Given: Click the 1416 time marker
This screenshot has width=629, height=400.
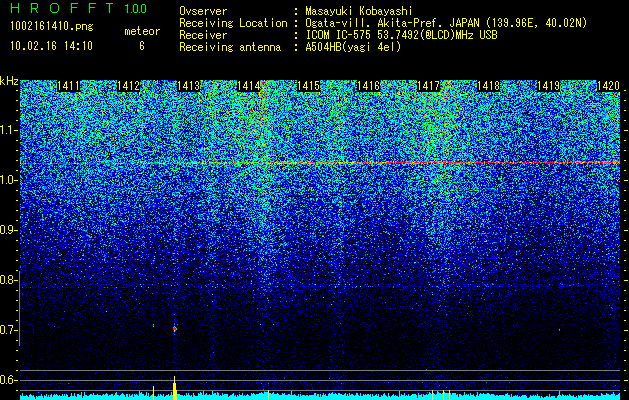Looking at the screenshot, I should pos(368,86).
